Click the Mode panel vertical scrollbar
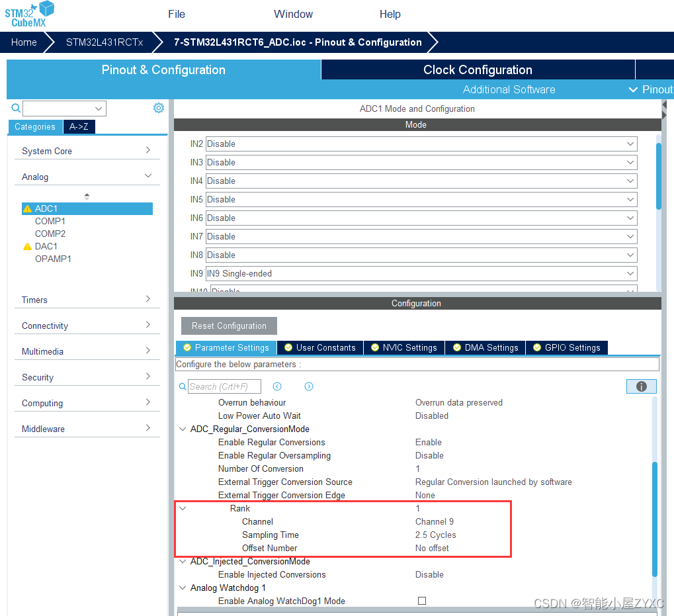This screenshot has height=616, width=674. click(x=659, y=176)
